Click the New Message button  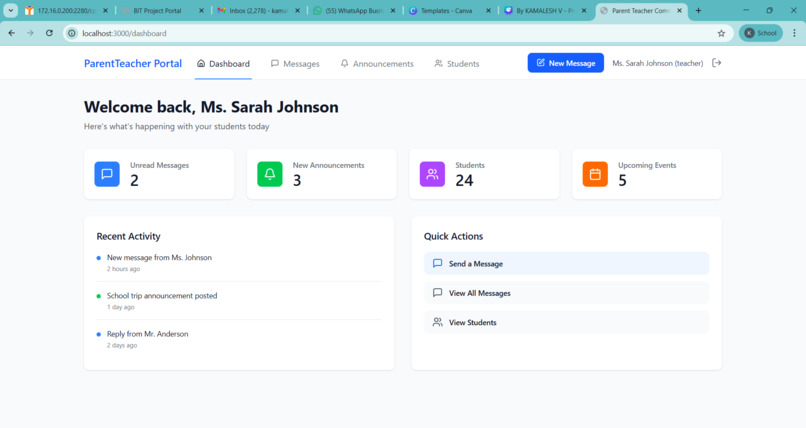pos(565,63)
